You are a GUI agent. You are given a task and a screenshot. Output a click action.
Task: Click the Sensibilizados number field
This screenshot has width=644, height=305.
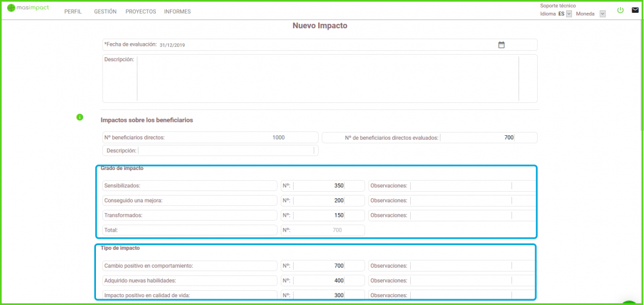(x=319, y=186)
